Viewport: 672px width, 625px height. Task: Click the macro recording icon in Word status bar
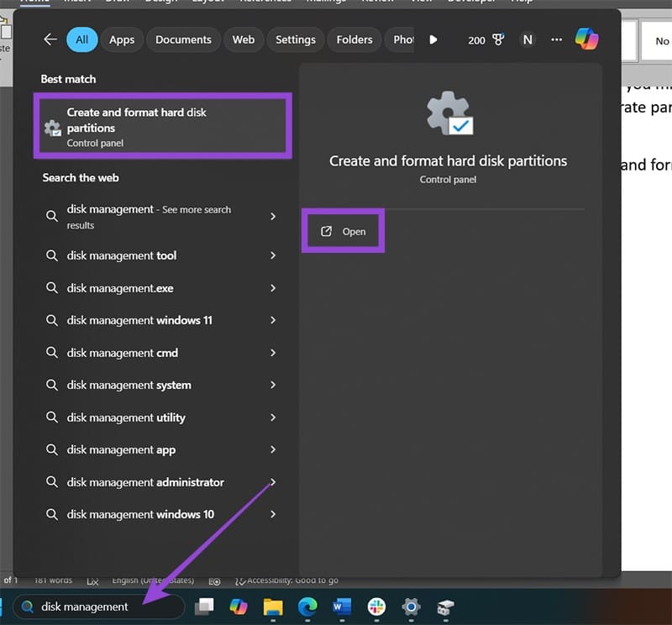pos(215,580)
